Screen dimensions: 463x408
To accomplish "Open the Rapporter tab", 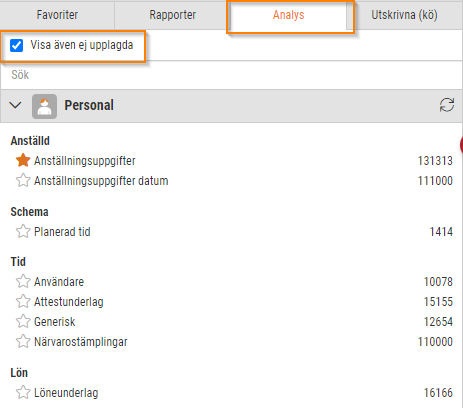I will point(172,15).
